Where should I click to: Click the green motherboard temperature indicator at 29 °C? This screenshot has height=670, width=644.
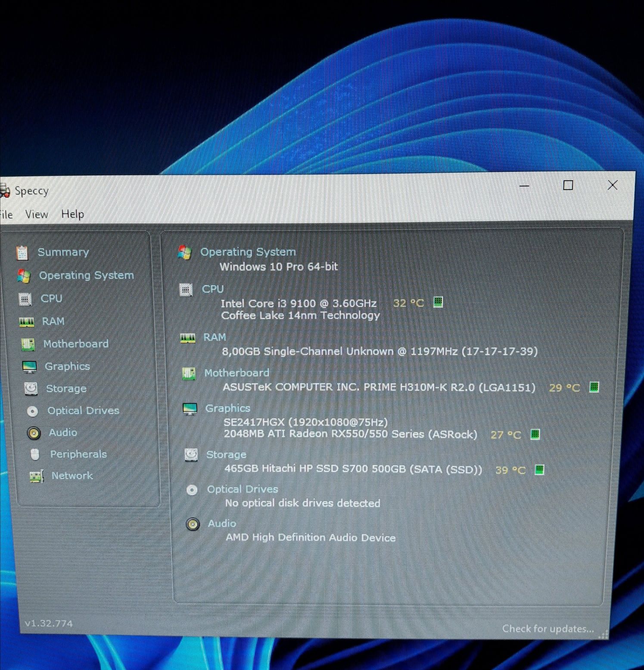[x=594, y=387]
